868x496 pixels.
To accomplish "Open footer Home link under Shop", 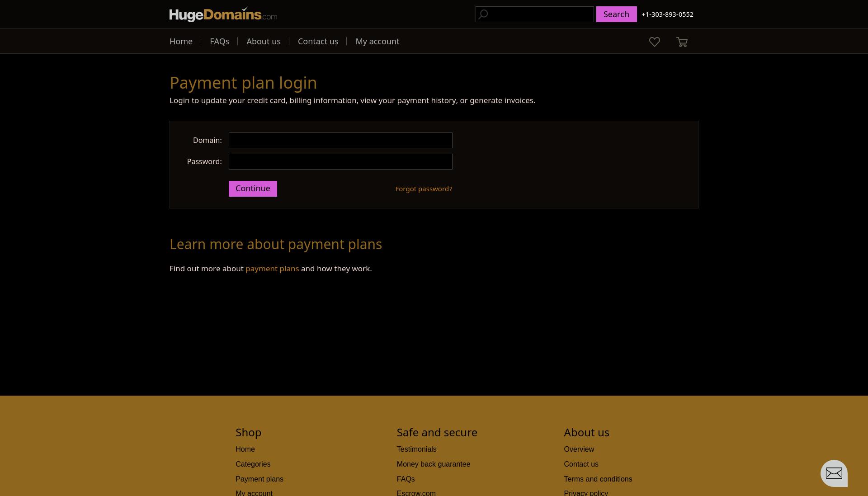I will click(x=245, y=449).
